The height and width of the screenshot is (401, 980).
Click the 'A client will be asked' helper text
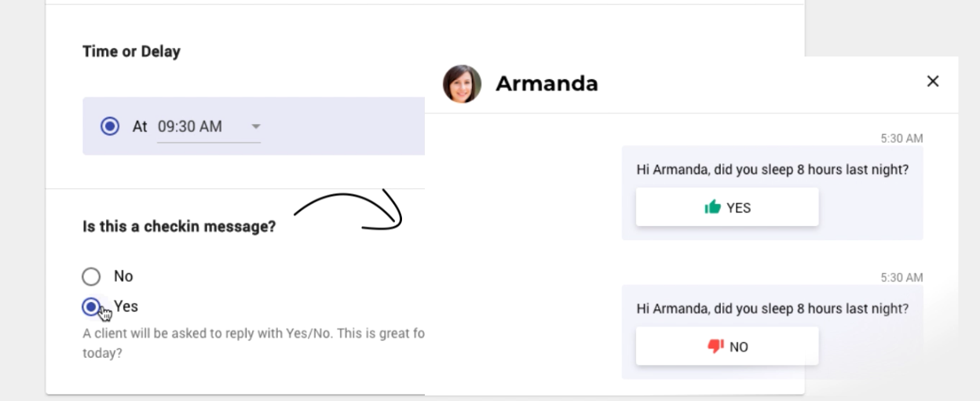[254, 334]
